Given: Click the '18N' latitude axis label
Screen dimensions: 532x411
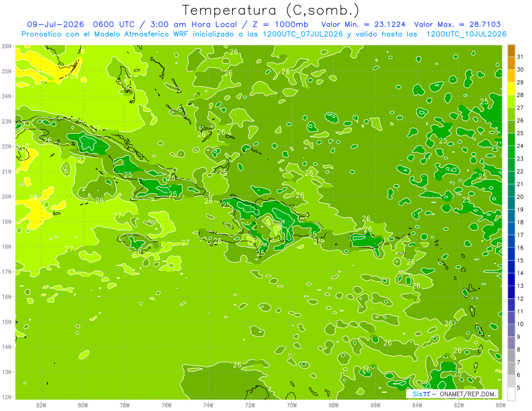Looking at the screenshot, I should (x=6, y=247).
